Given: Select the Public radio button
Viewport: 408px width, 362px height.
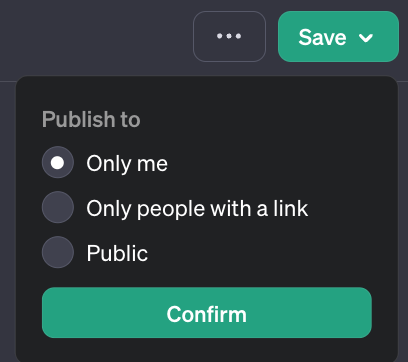Looking at the screenshot, I should [58, 252].
